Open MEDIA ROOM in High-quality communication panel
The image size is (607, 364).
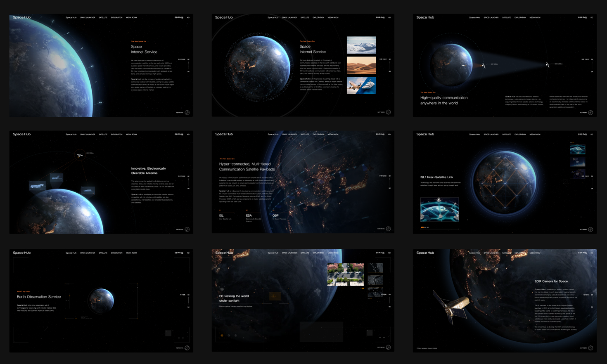coord(535,18)
